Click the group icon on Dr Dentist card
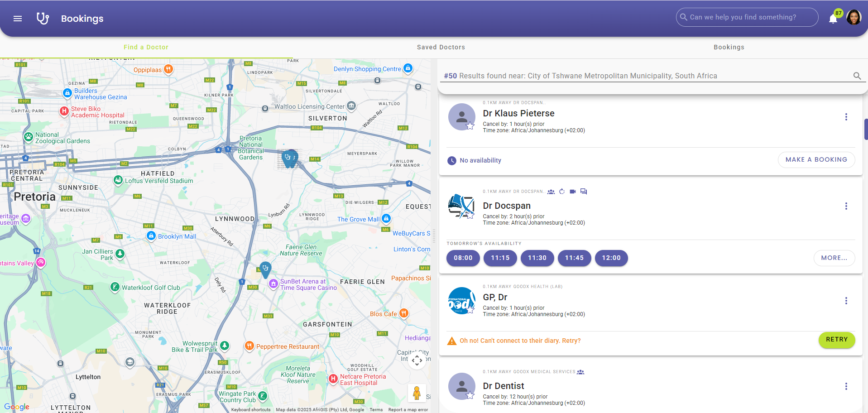 tap(580, 372)
